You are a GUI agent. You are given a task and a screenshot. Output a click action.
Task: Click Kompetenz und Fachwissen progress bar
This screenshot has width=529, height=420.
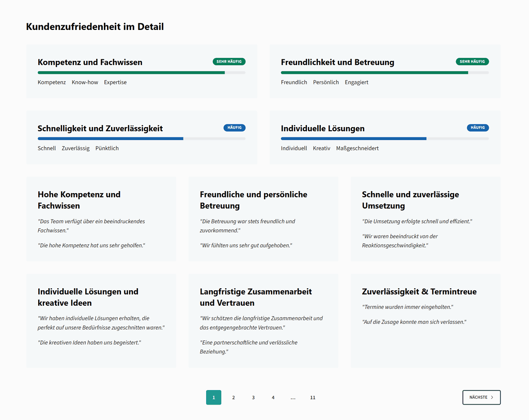click(x=142, y=72)
